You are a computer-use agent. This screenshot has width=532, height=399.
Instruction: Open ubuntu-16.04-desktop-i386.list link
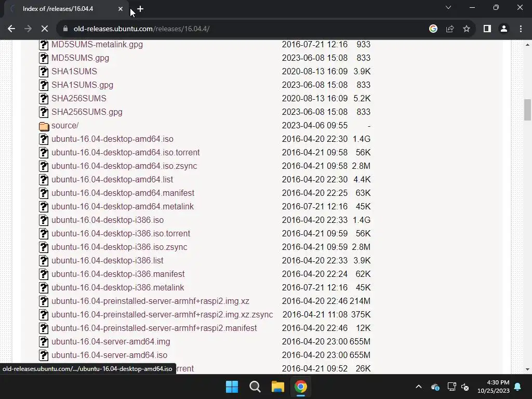107,261
